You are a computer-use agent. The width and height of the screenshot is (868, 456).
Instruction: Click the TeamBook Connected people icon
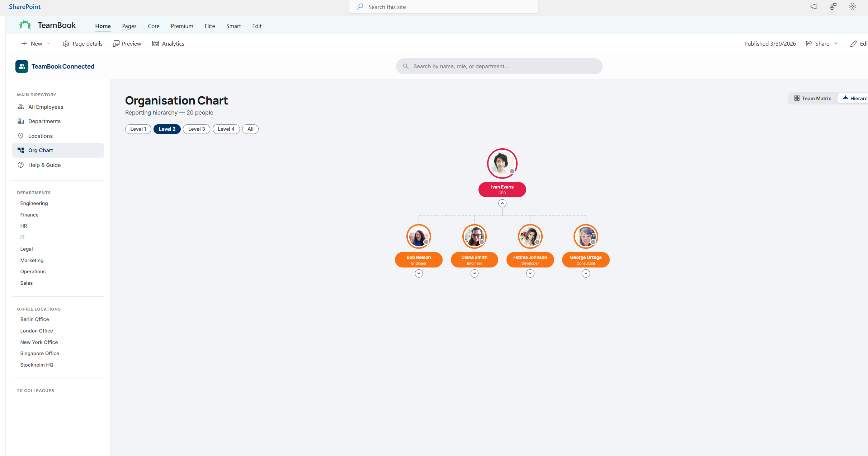22,66
